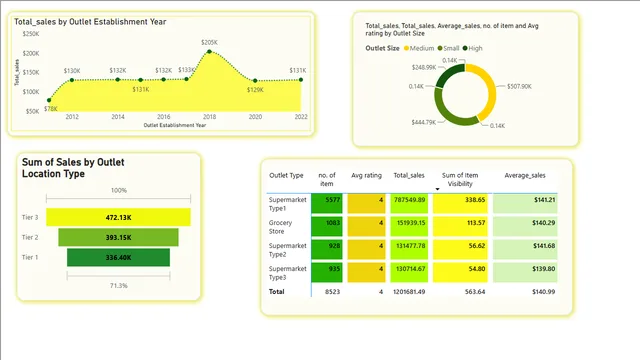Screen dimensions: 640x360
Task: Click the $444.79K donut data label
Action: 423,122
